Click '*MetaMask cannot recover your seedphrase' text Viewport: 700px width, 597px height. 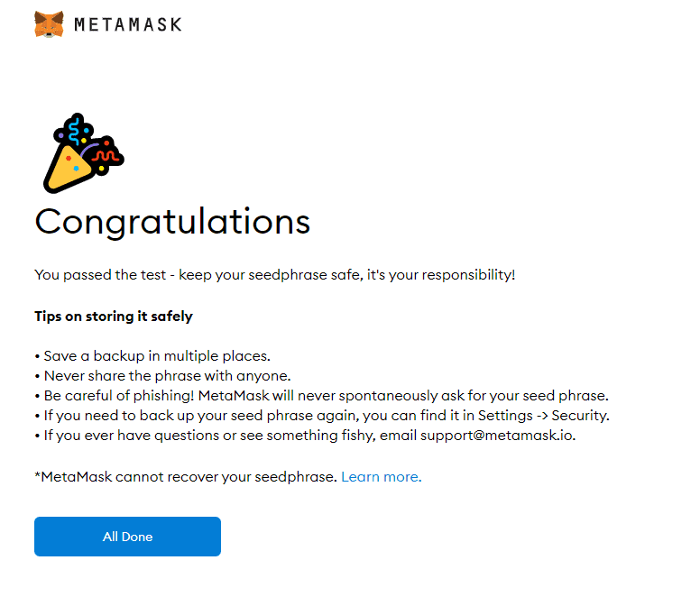[185, 477]
